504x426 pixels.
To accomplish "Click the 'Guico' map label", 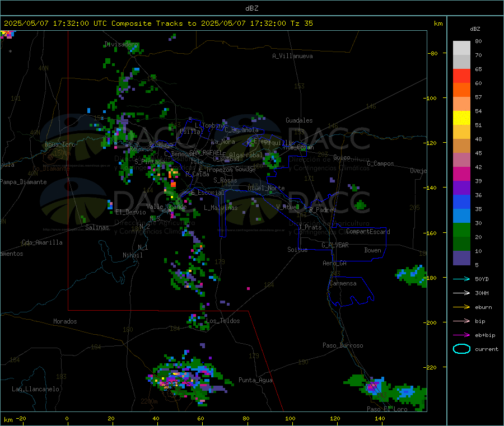I will [342, 157].
